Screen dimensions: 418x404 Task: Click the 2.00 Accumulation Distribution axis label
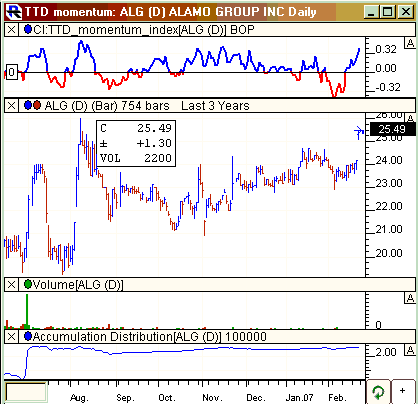pyautogui.click(x=386, y=352)
